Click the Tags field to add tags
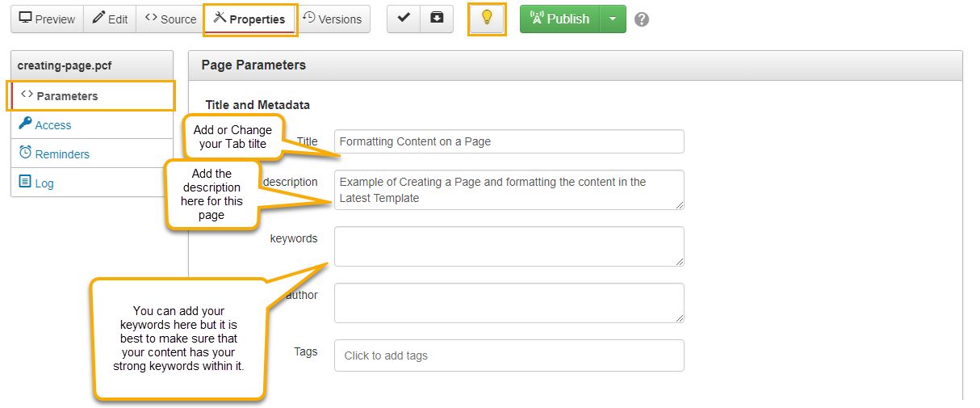This screenshot has width=980, height=408. click(509, 355)
